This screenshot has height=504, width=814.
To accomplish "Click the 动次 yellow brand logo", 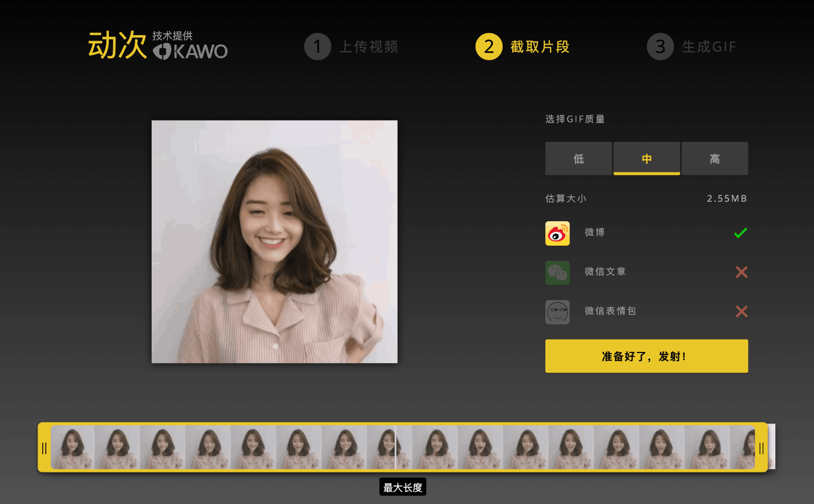I will click(x=117, y=46).
